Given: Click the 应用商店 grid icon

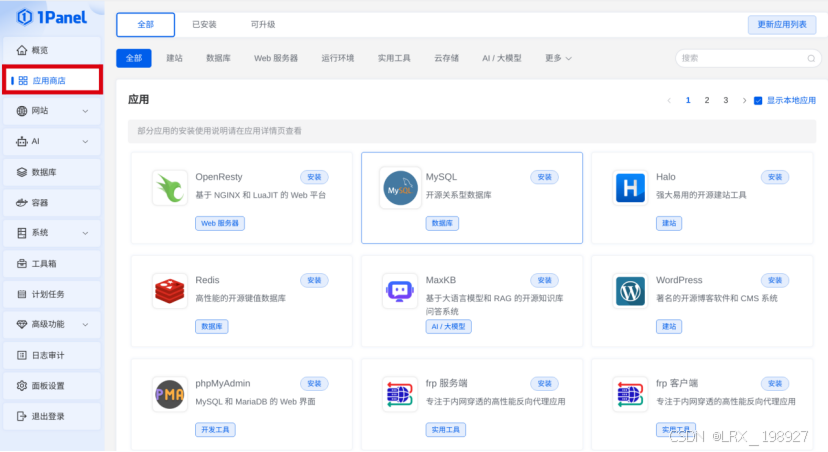Looking at the screenshot, I should point(23,81).
